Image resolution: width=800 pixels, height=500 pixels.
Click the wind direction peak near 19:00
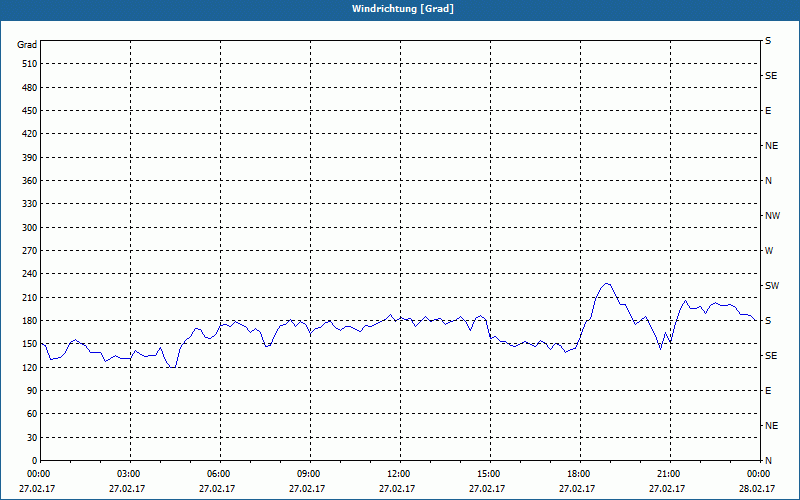(x=606, y=283)
